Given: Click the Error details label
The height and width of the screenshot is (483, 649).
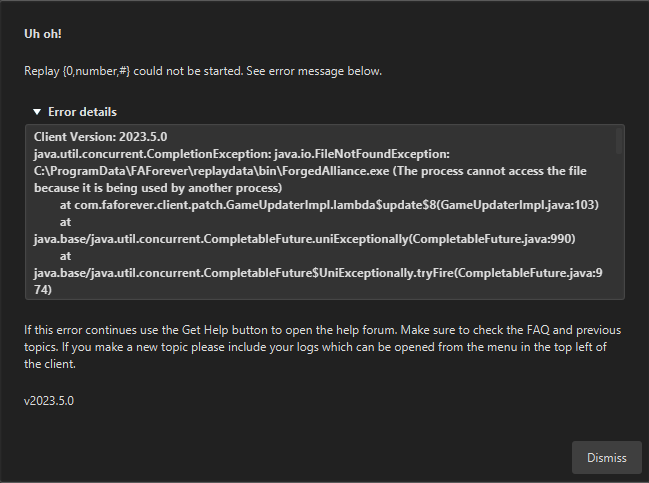Looking at the screenshot, I should (x=82, y=112).
